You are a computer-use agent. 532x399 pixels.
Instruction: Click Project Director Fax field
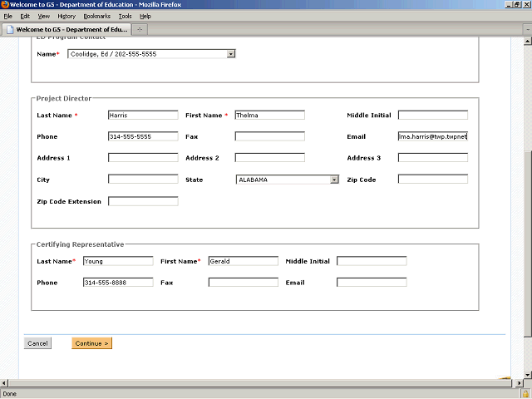tap(269, 136)
